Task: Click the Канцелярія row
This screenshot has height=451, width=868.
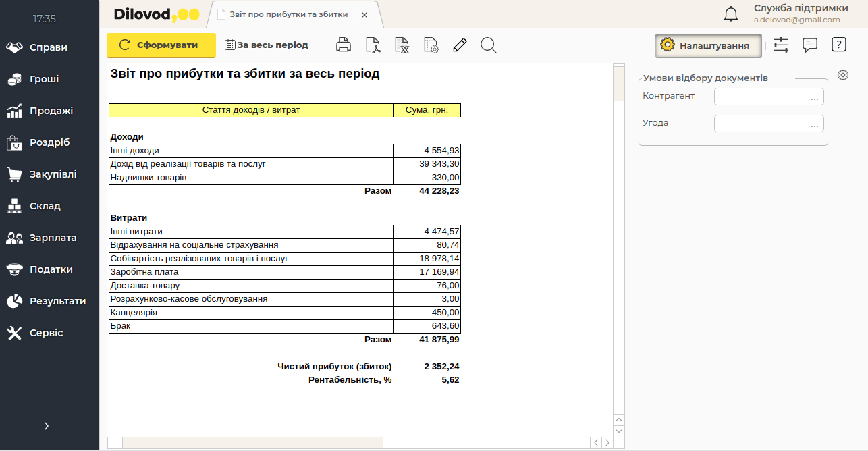Action: pyautogui.click(x=285, y=313)
